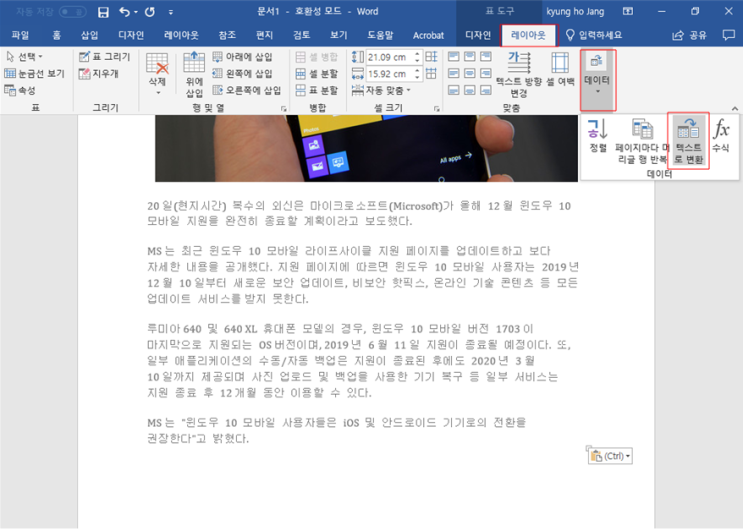The image size is (743, 531).
Task: Click 표 분할 split table
Action: click(x=317, y=90)
